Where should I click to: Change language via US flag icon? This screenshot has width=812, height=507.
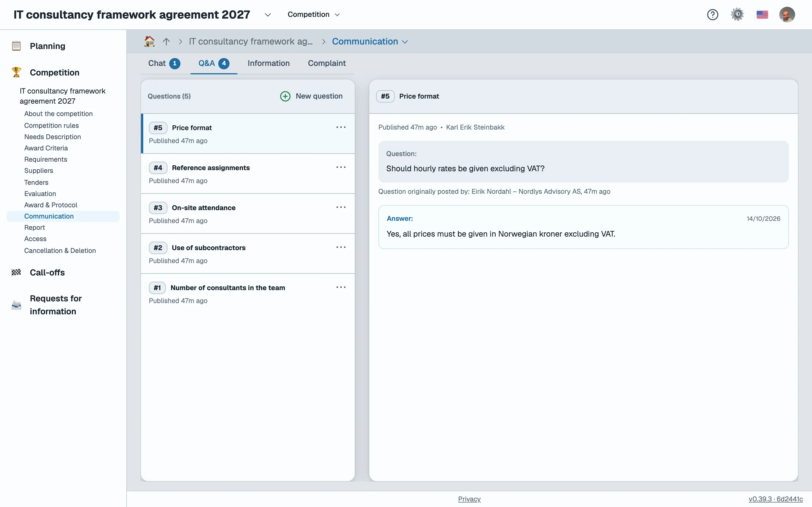(762, 14)
